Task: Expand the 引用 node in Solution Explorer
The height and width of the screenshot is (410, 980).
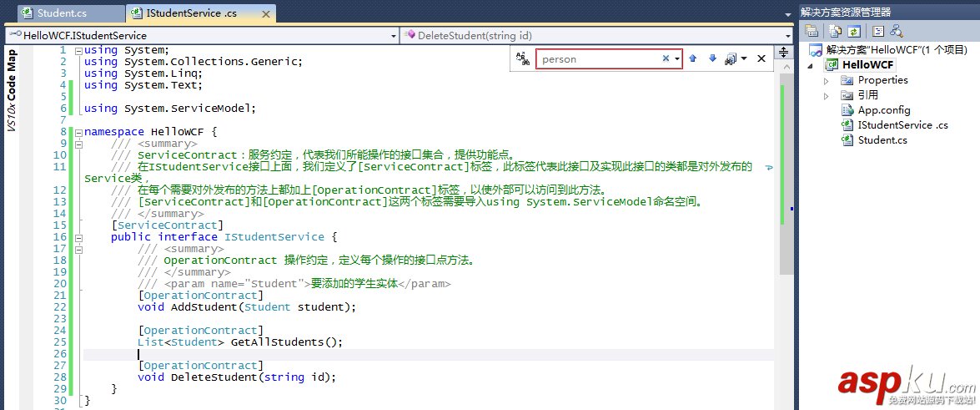Action: (x=827, y=96)
